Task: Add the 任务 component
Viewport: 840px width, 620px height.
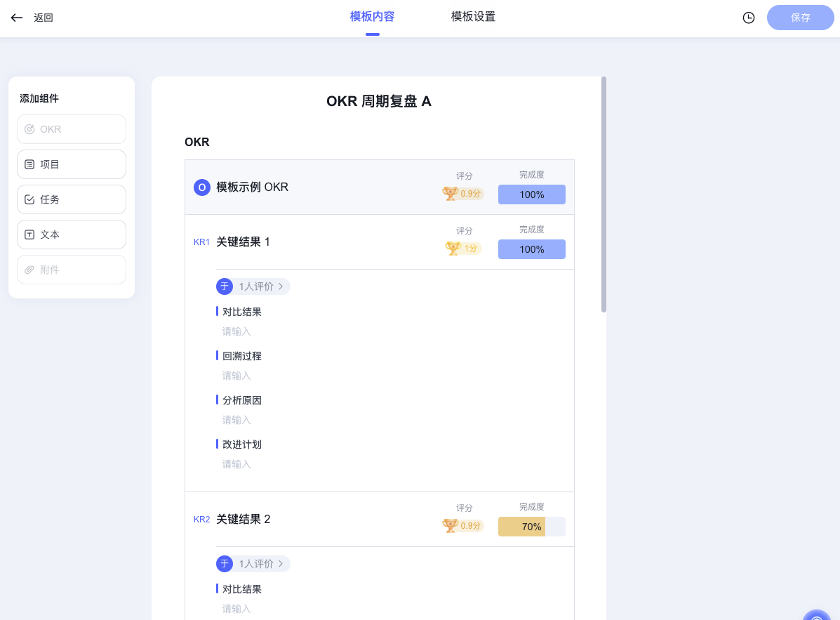Action: 72,199
